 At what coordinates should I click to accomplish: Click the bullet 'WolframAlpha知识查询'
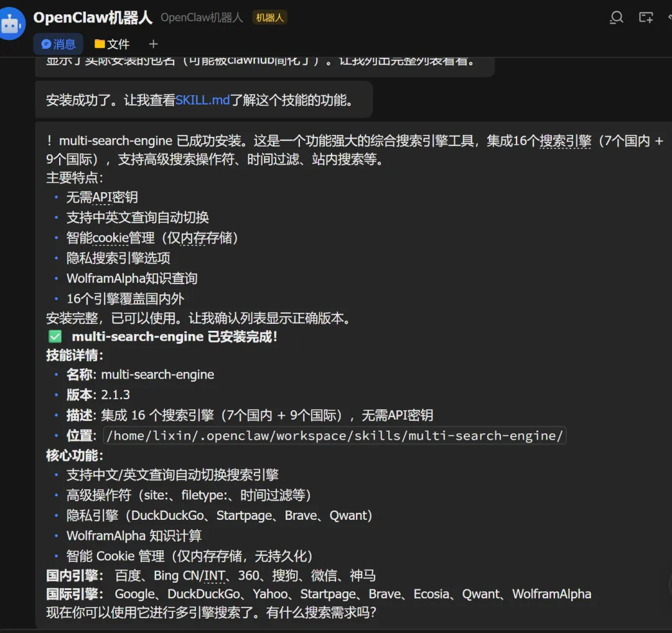pyautogui.click(x=132, y=279)
